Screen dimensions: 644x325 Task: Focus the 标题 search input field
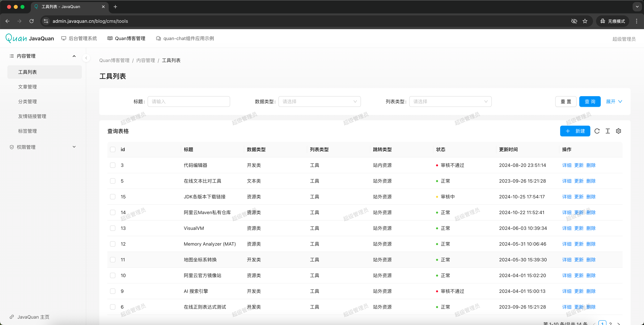coord(189,101)
